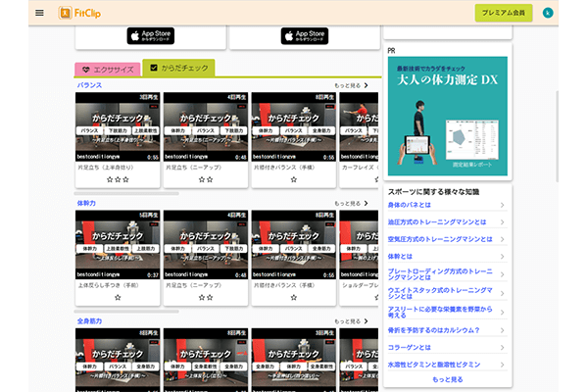The image size is (588, 392).
Task: Switch to the からだチェック tab
Action: coord(178,68)
